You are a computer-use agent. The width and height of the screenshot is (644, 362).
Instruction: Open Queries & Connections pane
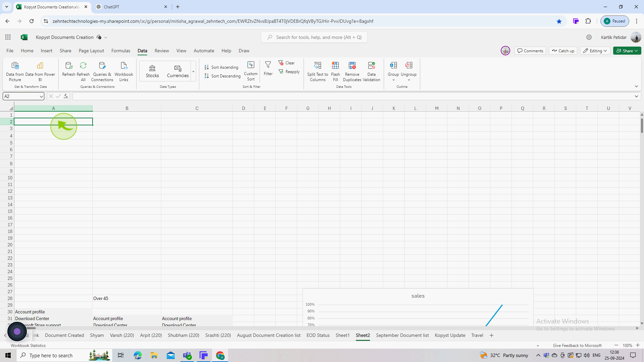tap(102, 71)
